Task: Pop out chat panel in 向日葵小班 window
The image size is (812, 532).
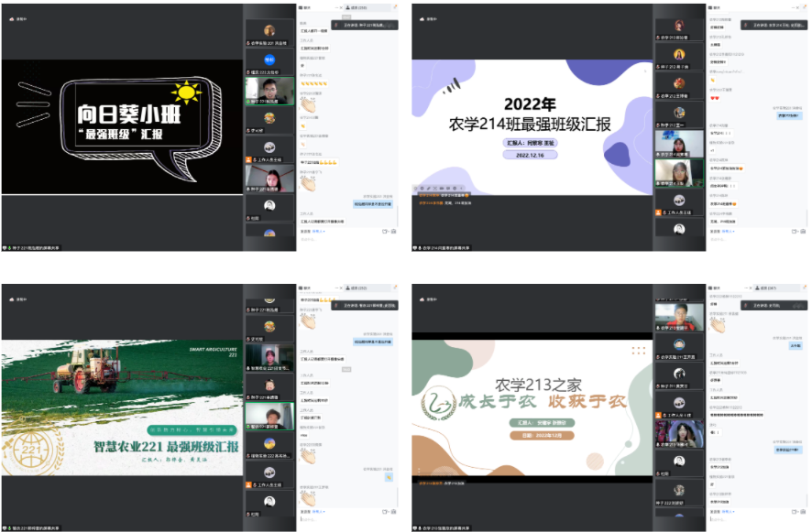Action: pos(395,5)
